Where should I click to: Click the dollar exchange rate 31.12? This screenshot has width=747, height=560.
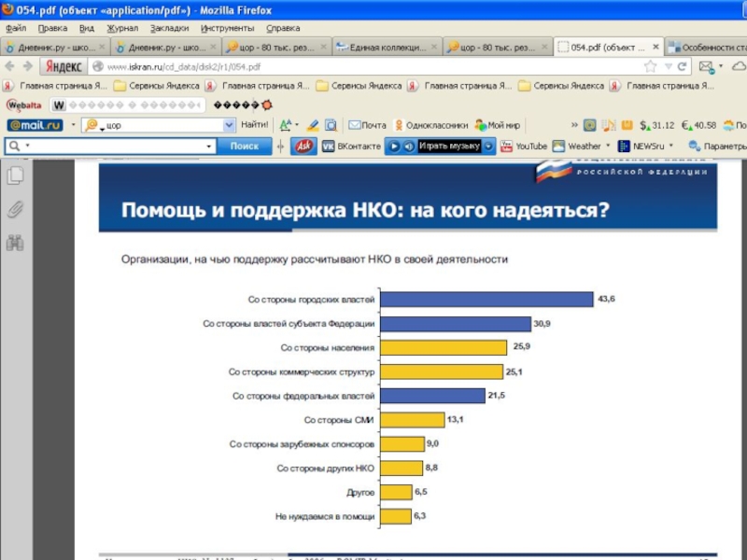pyautogui.click(x=657, y=125)
